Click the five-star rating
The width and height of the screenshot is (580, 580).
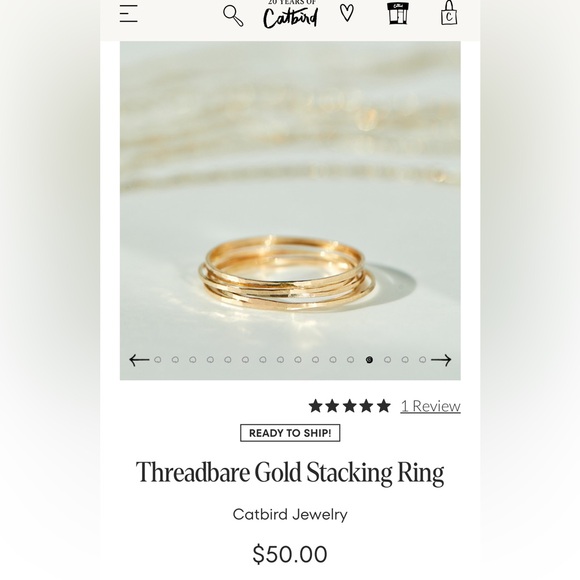point(350,406)
